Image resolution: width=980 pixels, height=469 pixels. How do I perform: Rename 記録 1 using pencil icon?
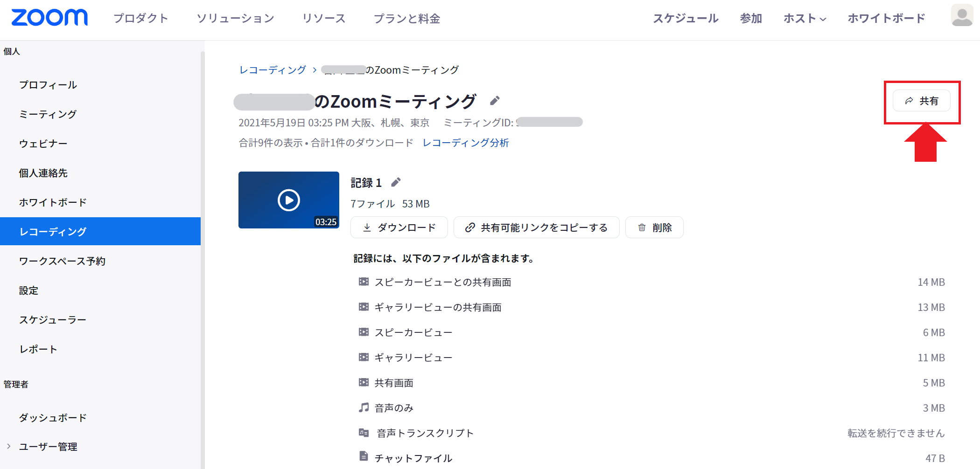[396, 182]
